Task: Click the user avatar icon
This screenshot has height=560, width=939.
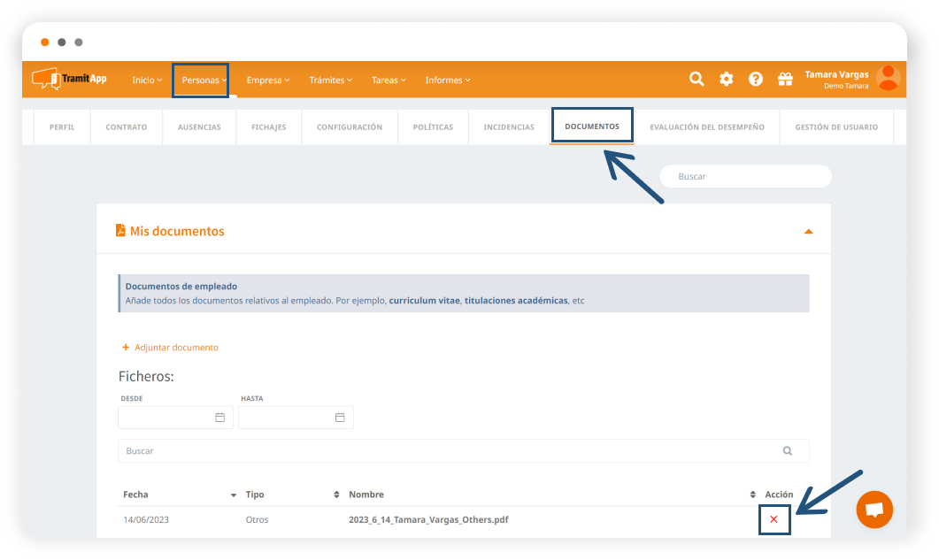Action: pyautogui.click(x=887, y=79)
